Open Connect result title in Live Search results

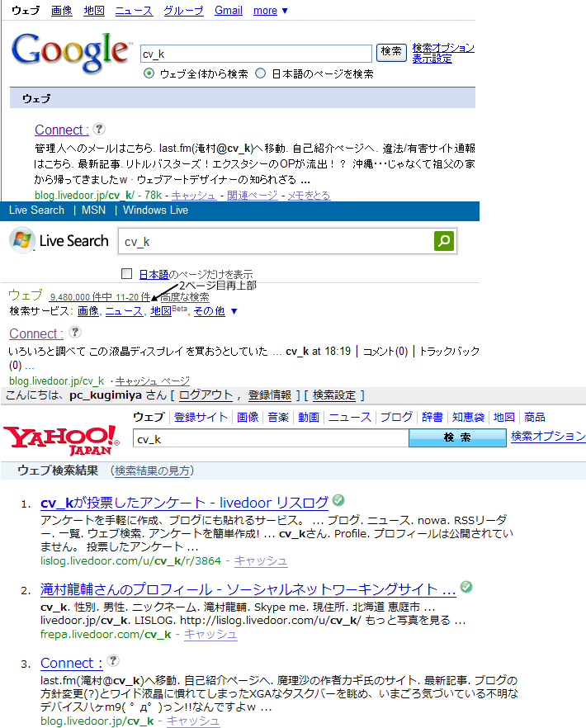click(36, 333)
